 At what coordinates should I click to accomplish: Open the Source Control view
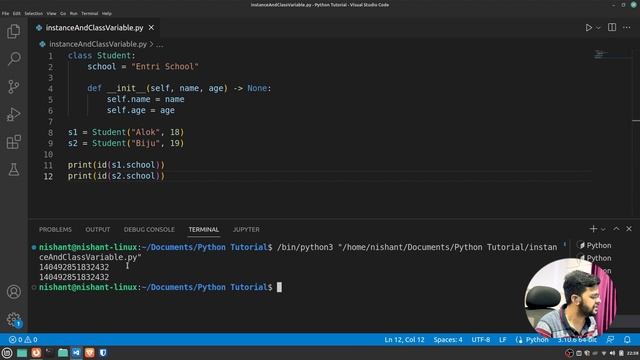pos(13,87)
